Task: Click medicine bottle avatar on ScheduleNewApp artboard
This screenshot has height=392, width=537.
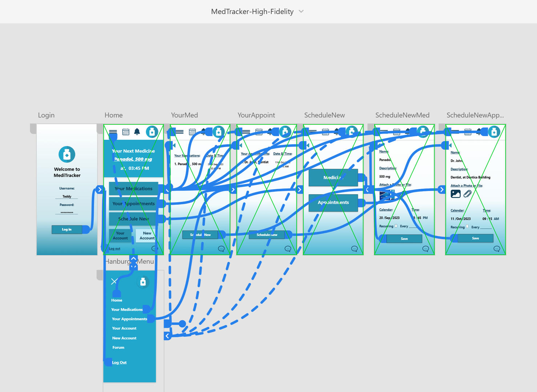Action: pos(494,132)
